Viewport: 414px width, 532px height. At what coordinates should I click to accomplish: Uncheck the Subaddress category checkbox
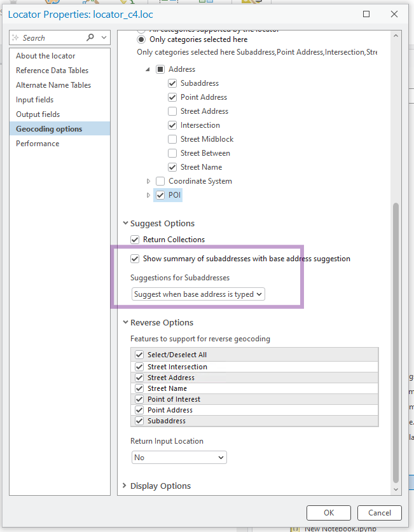coord(172,83)
